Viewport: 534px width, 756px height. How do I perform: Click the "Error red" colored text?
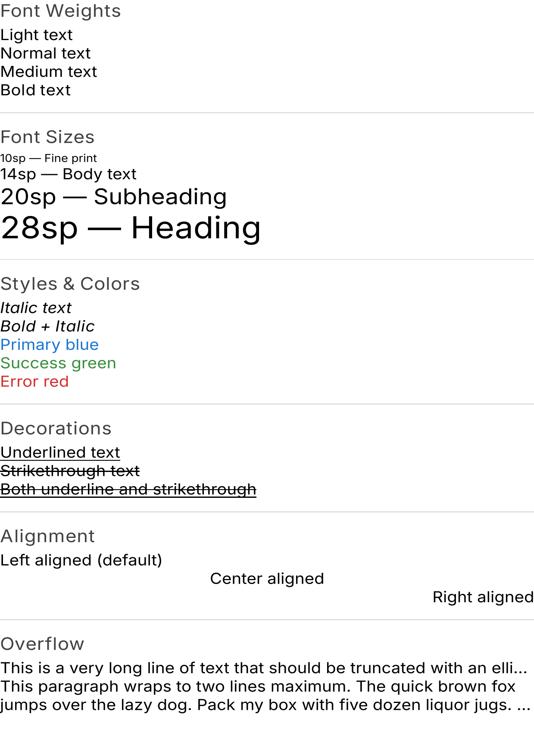(x=34, y=382)
